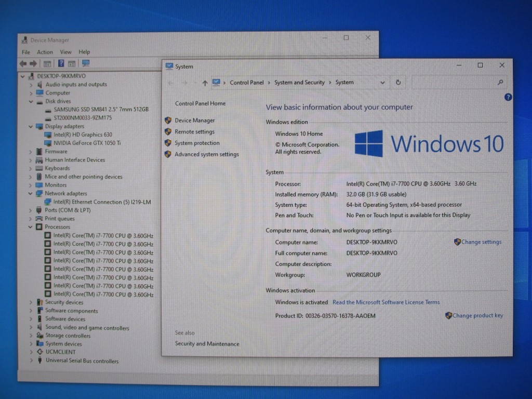Click the UCMCLIENT category icon
The height and width of the screenshot is (399, 532).
point(39,352)
